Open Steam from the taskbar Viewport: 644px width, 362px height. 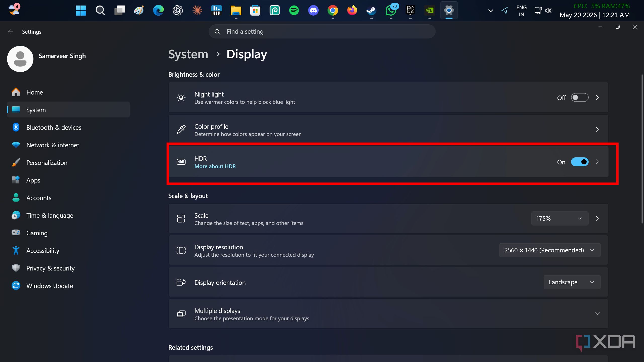371,10
